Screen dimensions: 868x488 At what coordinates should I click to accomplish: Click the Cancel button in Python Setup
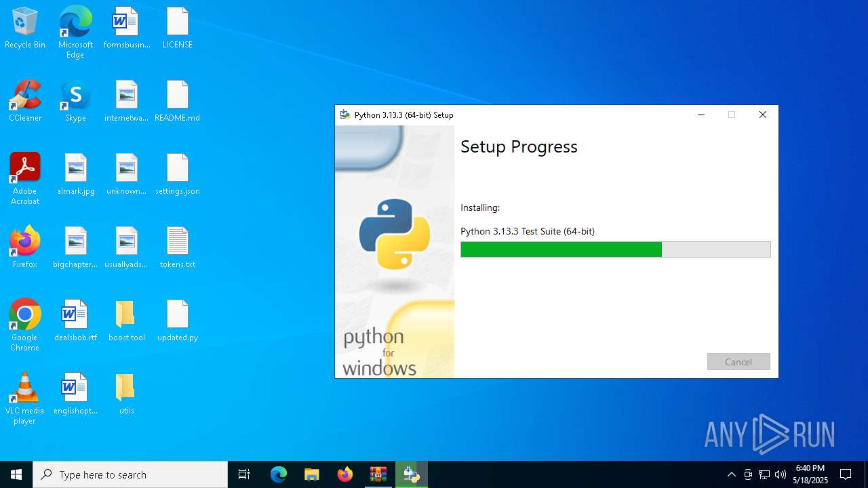(738, 362)
